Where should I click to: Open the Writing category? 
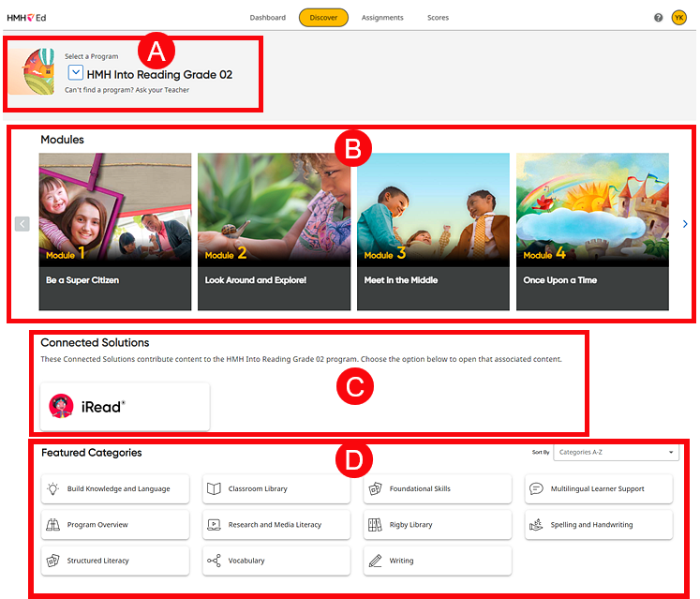tap(438, 561)
